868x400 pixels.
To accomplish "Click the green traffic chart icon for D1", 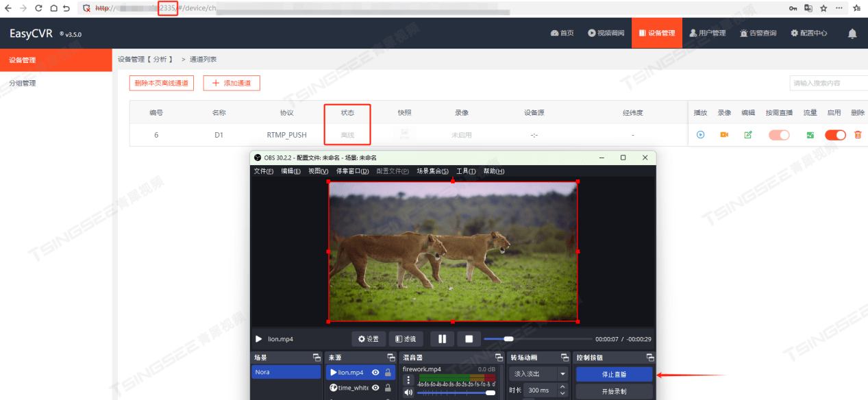I will (x=810, y=135).
